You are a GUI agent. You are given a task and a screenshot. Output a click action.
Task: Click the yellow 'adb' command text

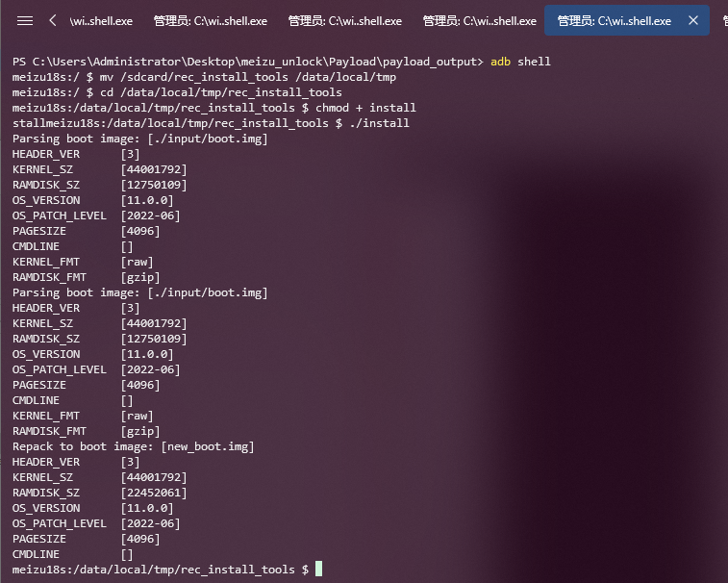pyautogui.click(x=500, y=62)
